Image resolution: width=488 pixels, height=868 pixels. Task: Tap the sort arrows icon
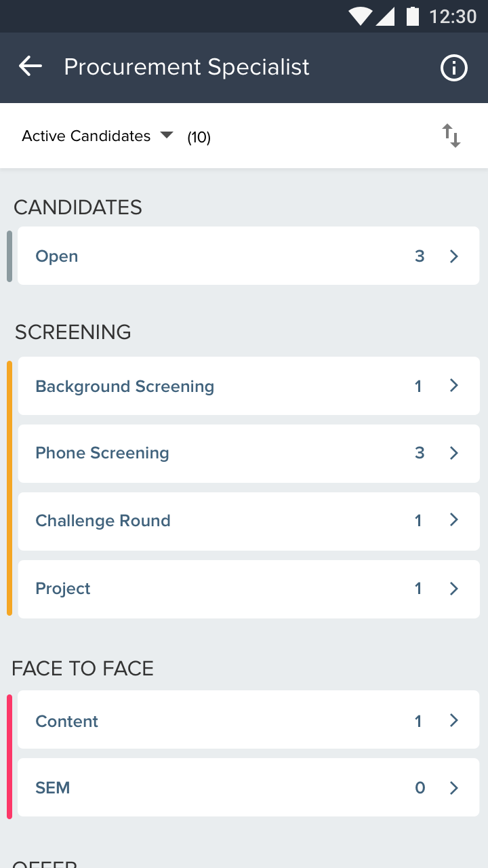[451, 136]
